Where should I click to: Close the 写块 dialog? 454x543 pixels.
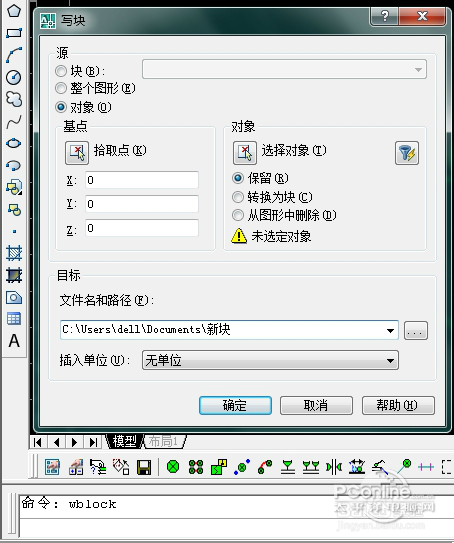(x=422, y=16)
